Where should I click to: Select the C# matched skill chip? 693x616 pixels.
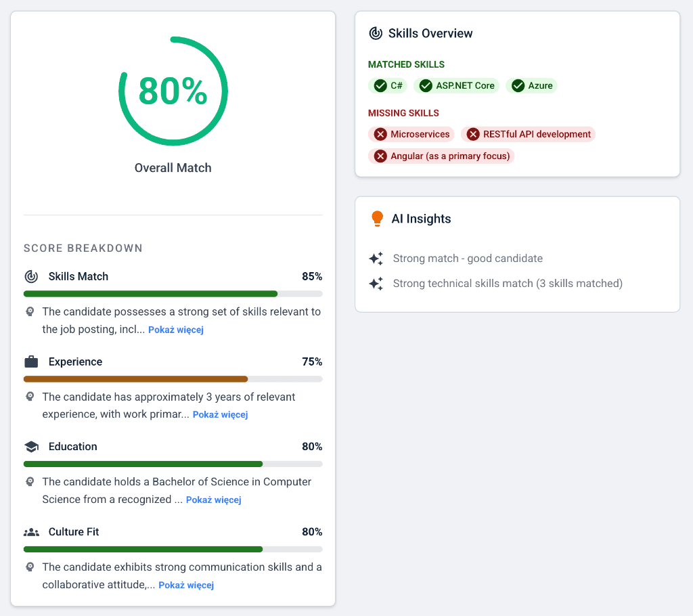tap(388, 86)
